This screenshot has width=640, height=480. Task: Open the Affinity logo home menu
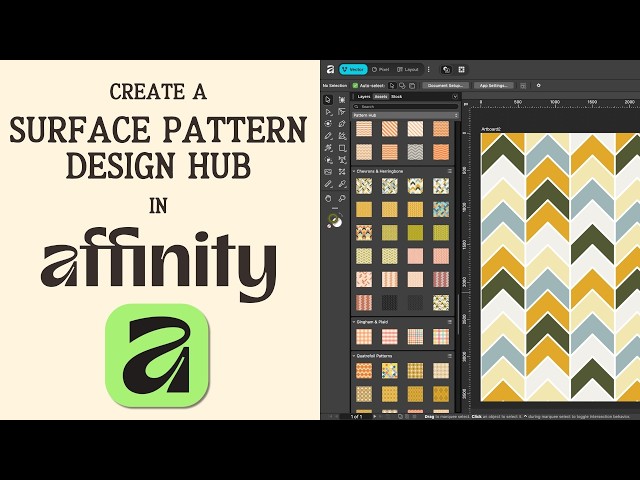click(x=330, y=69)
